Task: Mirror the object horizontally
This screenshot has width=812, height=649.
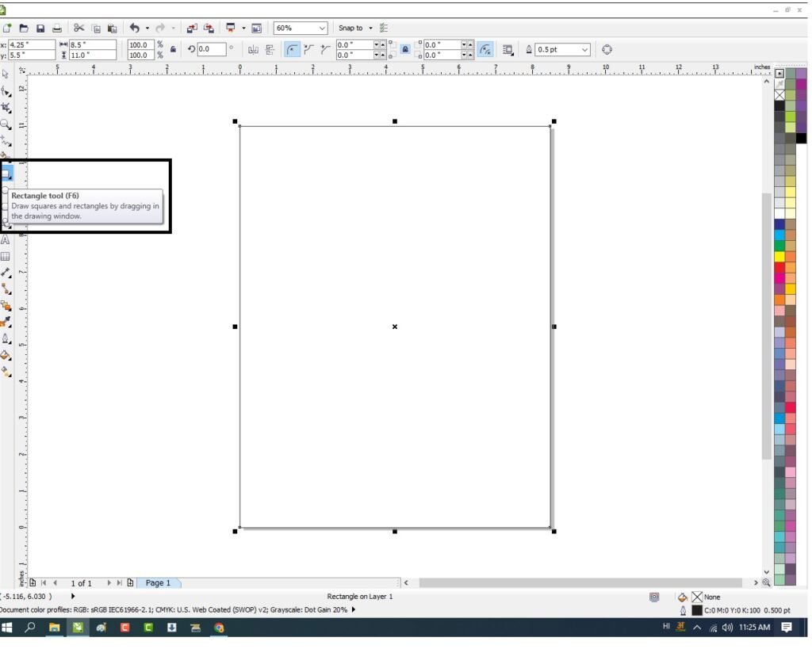Action: point(253,50)
